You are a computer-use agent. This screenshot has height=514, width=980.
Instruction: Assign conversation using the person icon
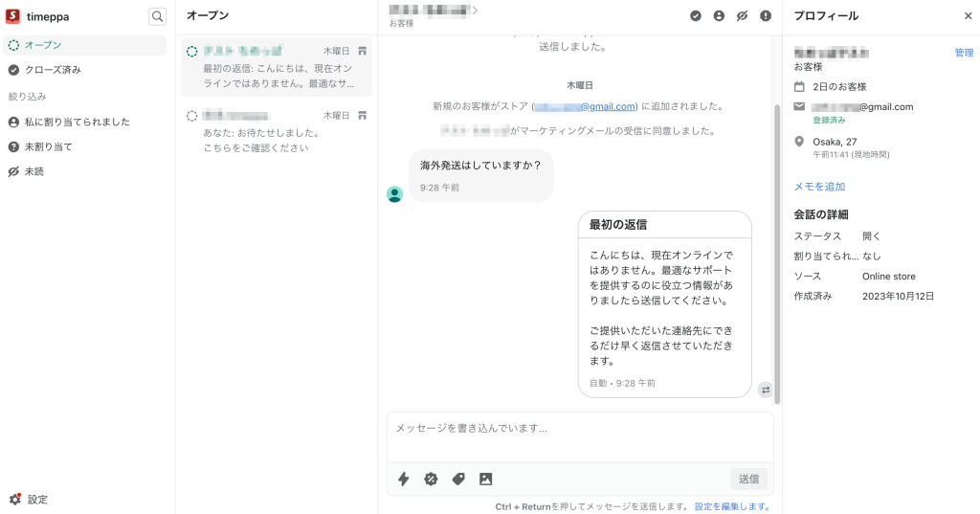click(x=719, y=16)
